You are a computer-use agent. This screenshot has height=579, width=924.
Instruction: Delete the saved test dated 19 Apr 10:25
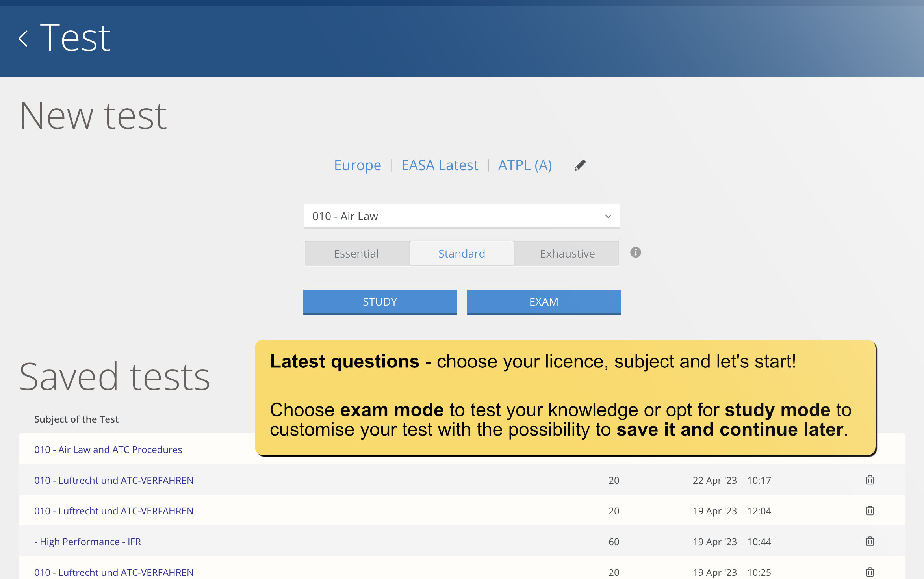point(869,572)
